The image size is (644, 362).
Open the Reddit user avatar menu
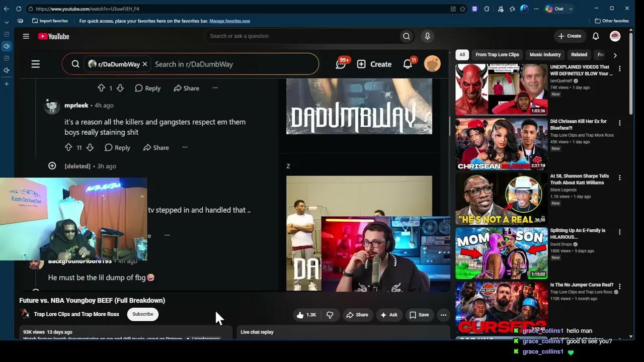click(432, 64)
